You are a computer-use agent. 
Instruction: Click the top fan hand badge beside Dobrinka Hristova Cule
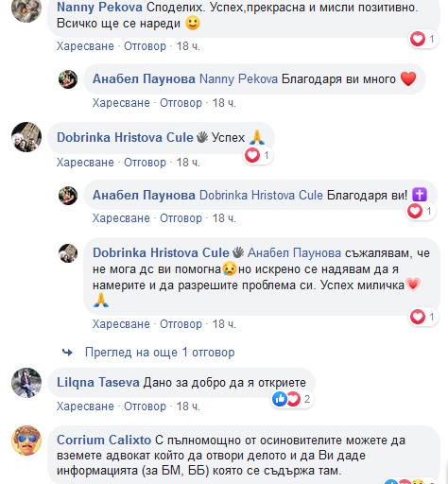(x=202, y=137)
